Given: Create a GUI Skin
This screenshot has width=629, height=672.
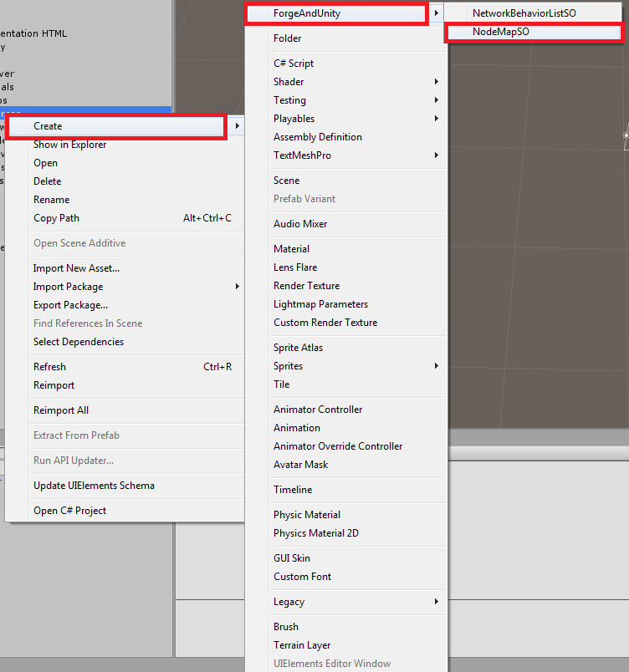Looking at the screenshot, I should [346, 558].
